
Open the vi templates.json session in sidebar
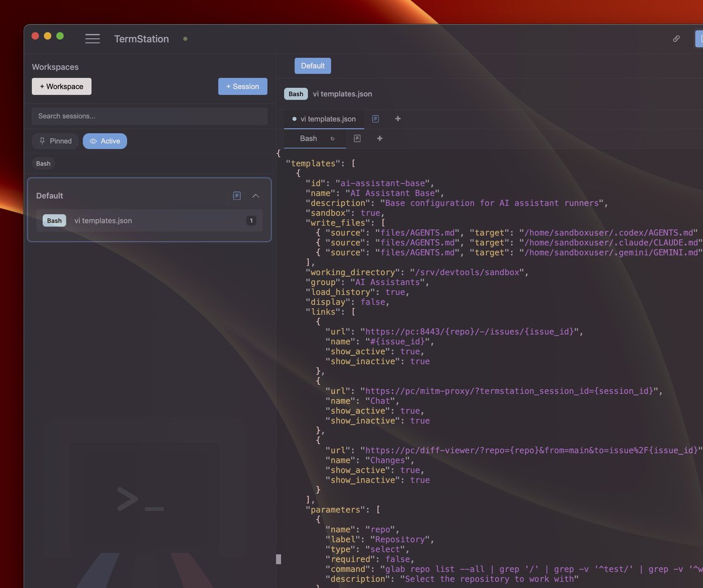pos(149,221)
